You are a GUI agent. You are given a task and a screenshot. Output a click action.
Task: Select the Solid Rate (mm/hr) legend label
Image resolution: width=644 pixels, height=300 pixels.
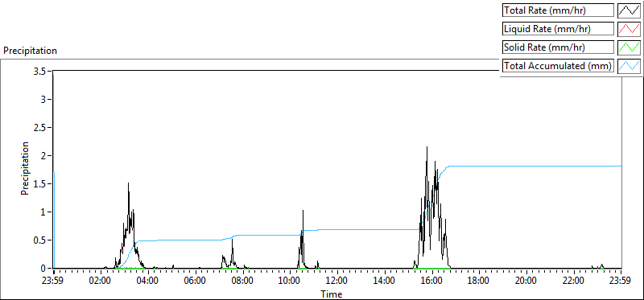tap(558, 47)
